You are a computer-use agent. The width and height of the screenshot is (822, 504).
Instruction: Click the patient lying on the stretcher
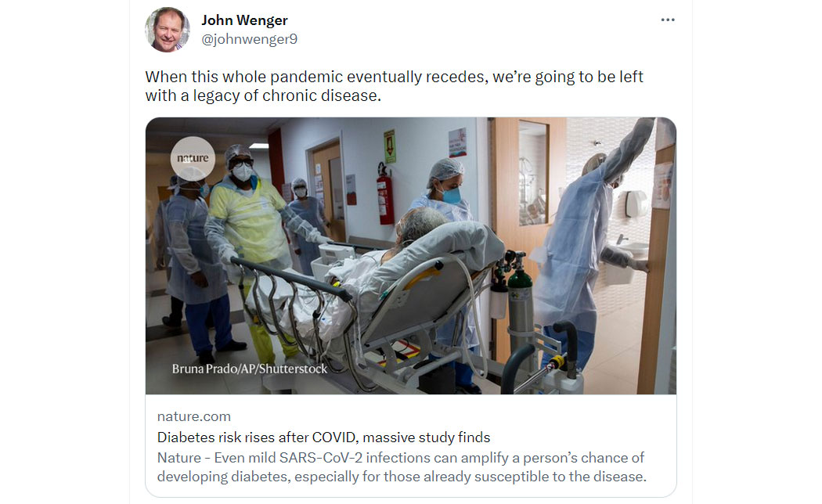[367, 267]
